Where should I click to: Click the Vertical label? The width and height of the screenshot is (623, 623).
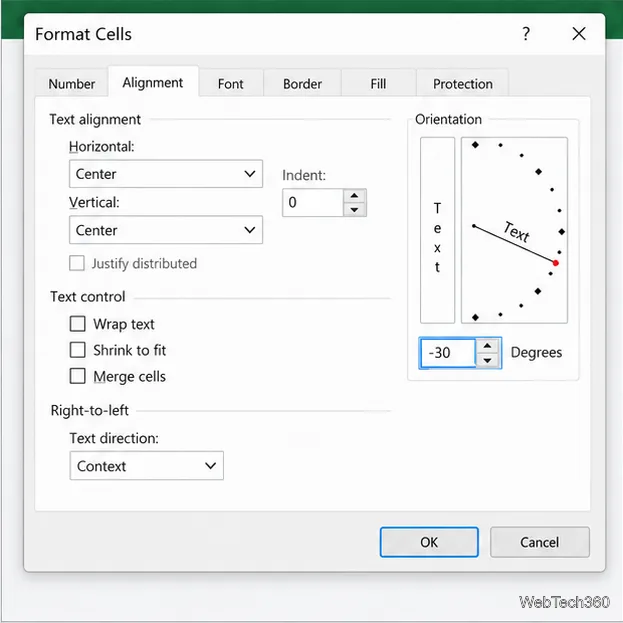point(94,202)
